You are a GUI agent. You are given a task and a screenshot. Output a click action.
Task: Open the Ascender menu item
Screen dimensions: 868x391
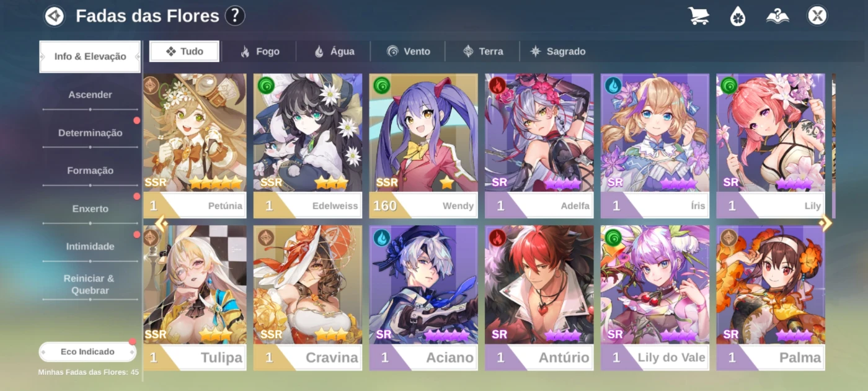click(91, 95)
